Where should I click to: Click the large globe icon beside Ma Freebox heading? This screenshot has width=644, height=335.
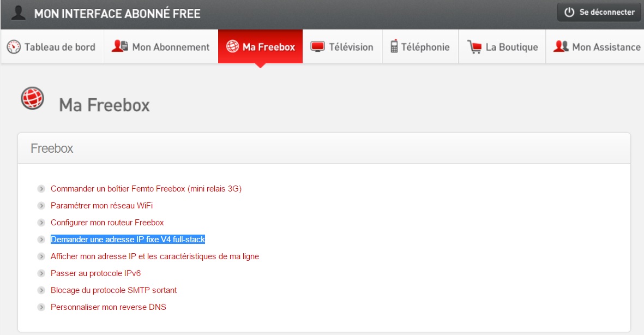click(32, 98)
